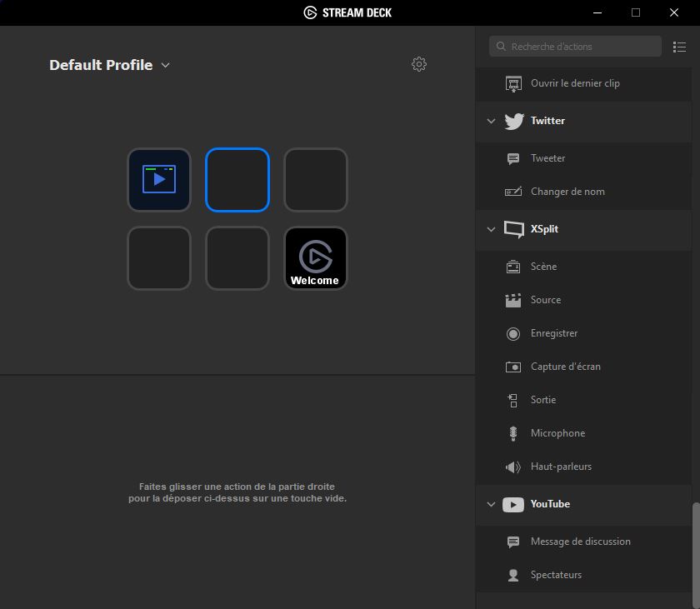Screen dimensions: 700x609
Task: Click the XSplit logo icon
Action: tap(514, 229)
